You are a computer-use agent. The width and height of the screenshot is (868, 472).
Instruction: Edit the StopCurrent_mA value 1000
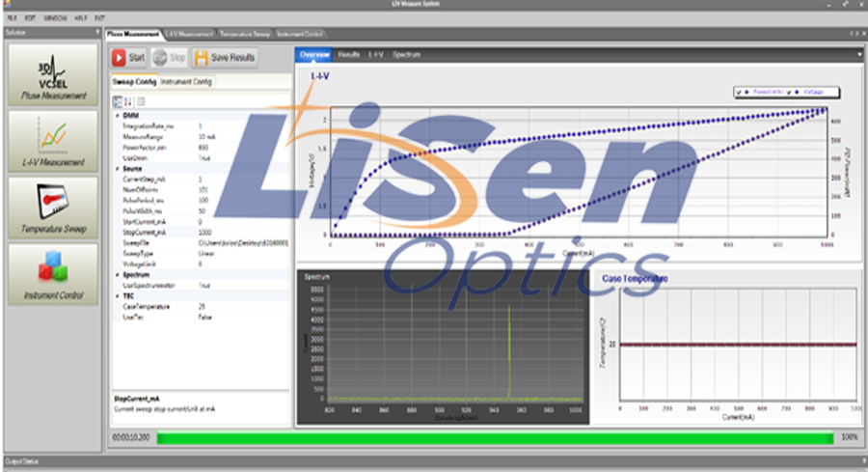click(x=243, y=232)
